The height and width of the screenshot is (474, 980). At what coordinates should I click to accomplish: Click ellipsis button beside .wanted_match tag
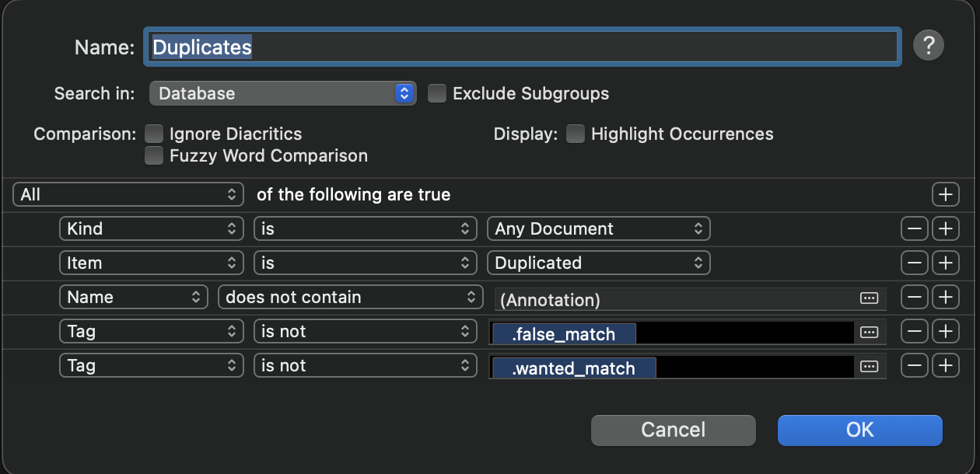tap(869, 367)
